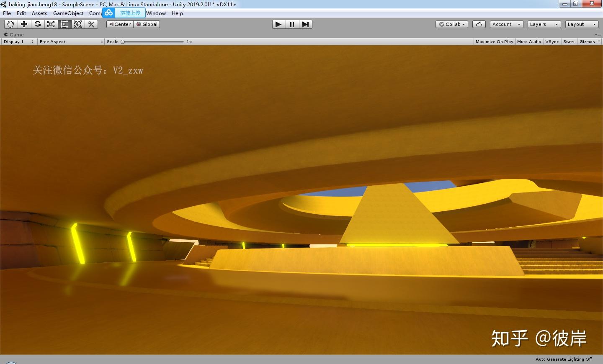The image size is (603, 364).
Task: Click the Game view Scale slider
Action: (x=153, y=42)
